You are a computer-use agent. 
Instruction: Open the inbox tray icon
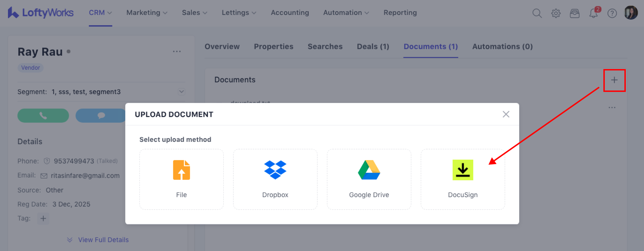point(574,13)
